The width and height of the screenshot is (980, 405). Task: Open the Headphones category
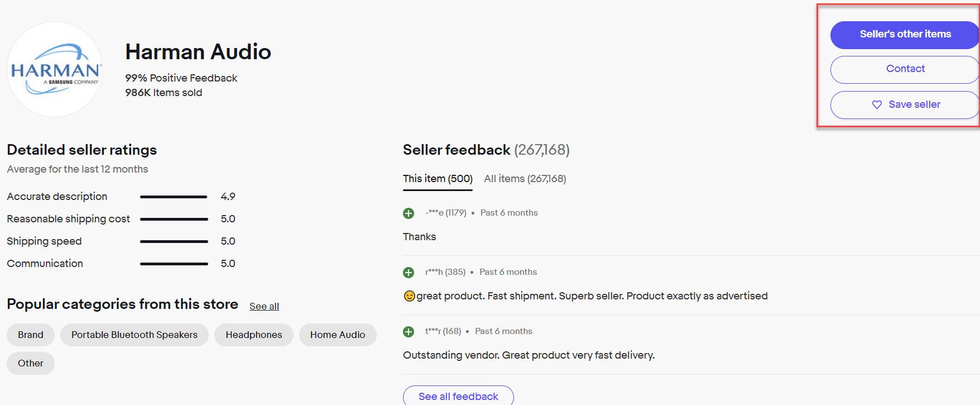click(254, 335)
